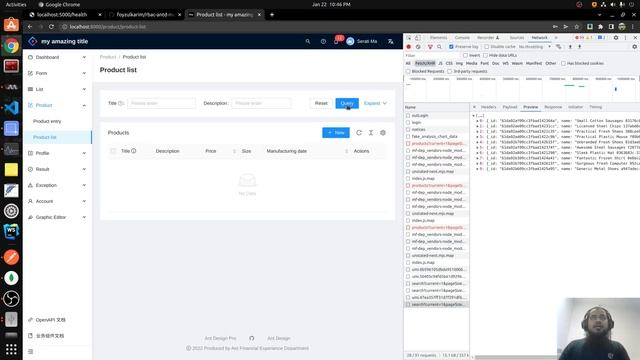Image resolution: width=640 pixels, height=360 pixels.
Task: Click the DevTools network search magnifier icon
Action: pos(439,47)
